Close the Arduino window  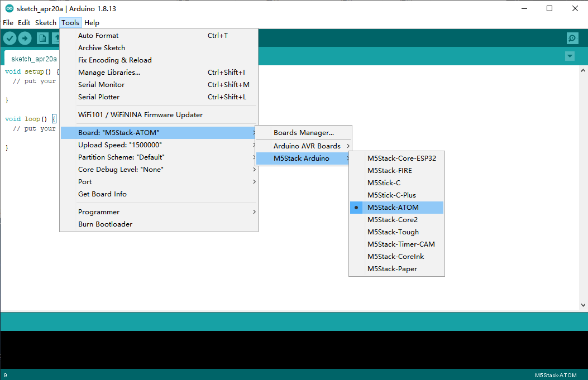click(x=575, y=8)
